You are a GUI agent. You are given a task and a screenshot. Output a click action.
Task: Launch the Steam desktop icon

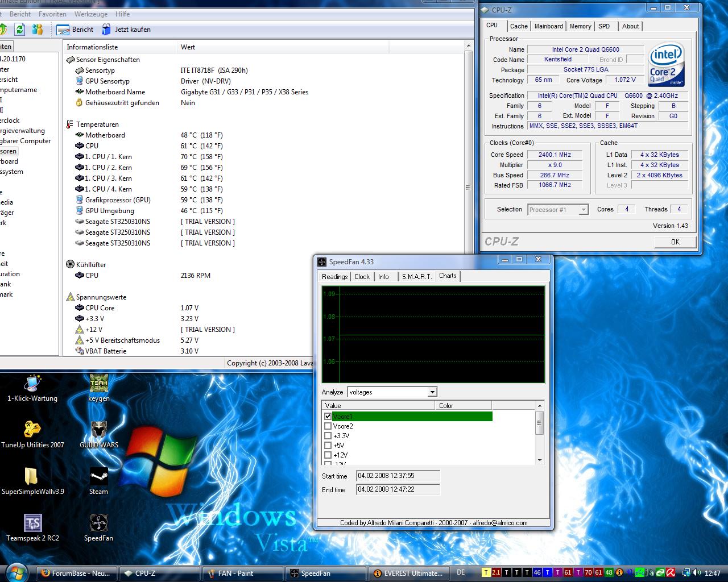point(99,481)
